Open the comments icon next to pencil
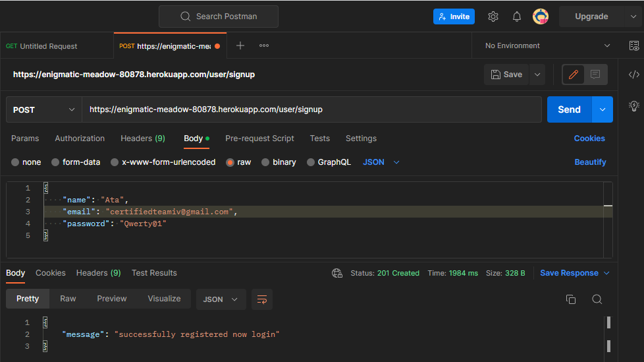Viewport: 644px width, 362px height. pyautogui.click(x=595, y=75)
